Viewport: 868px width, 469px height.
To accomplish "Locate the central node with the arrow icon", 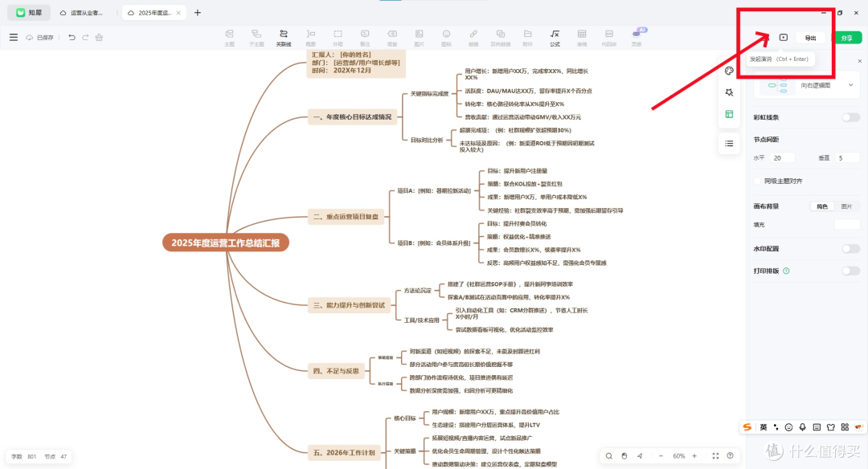I will coord(640,455).
